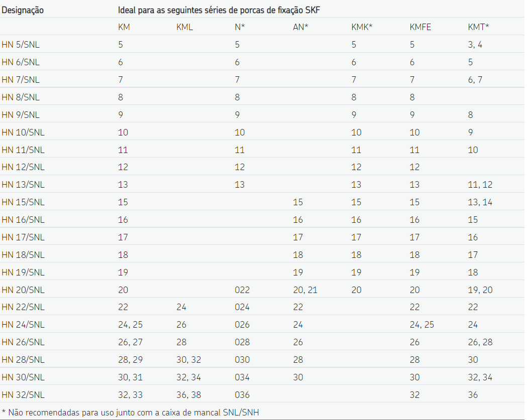Select the KMK* column header

[362, 27]
